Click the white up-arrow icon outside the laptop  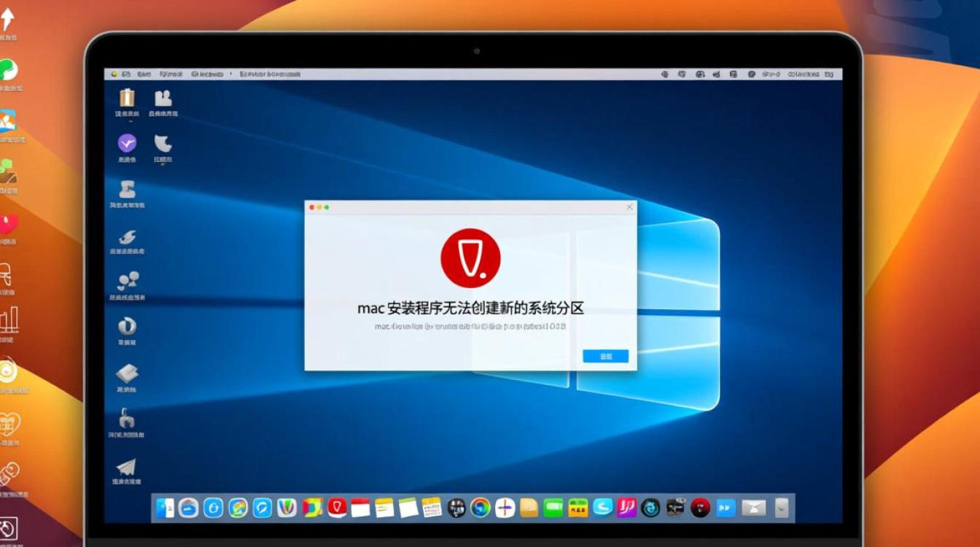pos(7,19)
